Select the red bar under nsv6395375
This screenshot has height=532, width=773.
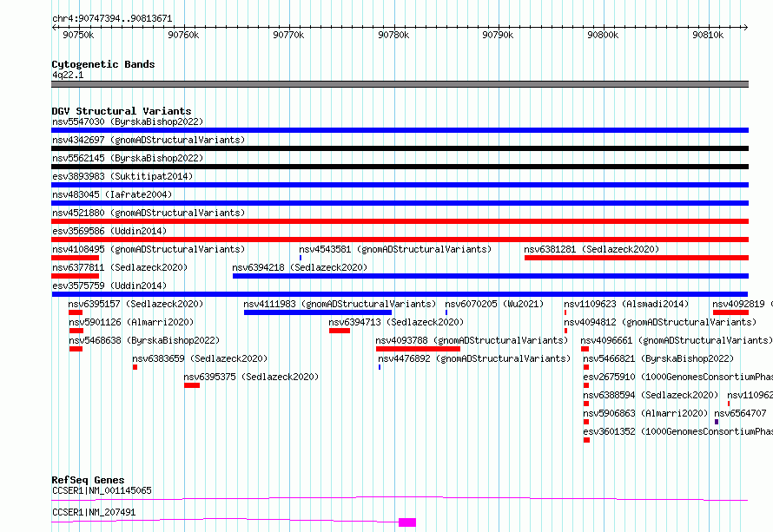[x=192, y=385]
